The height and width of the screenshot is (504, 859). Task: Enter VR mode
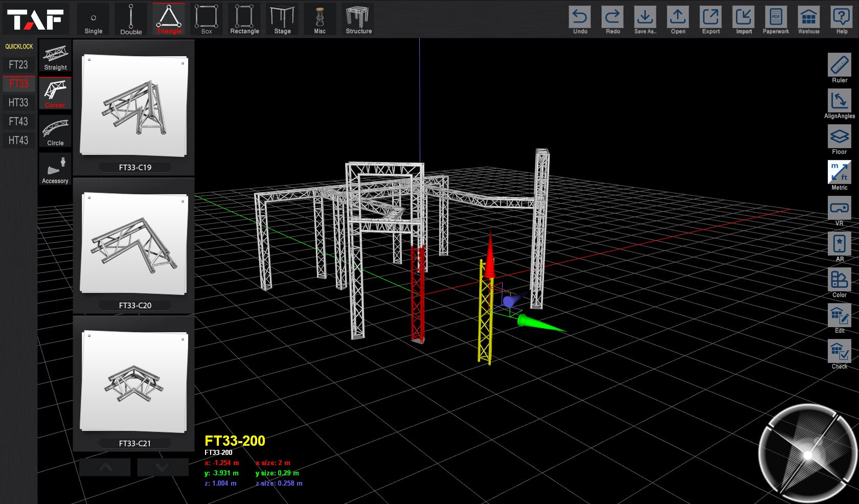coord(840,211)
